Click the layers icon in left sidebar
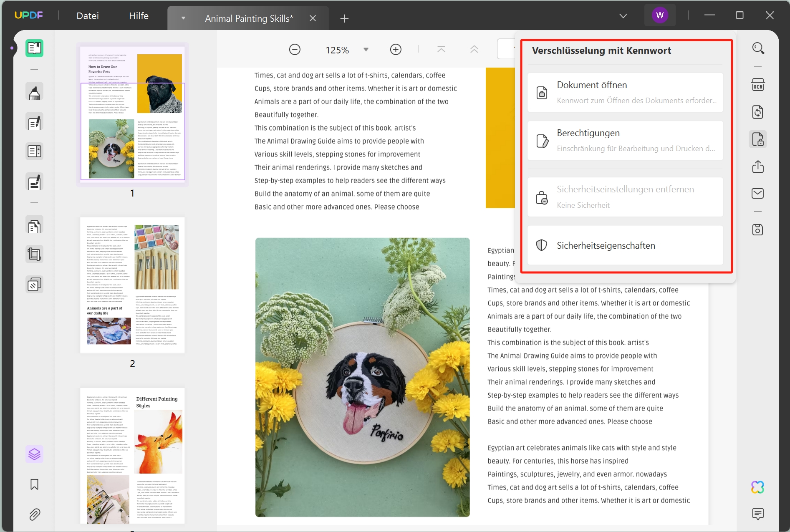 pyautogui.click(x=34, y=454)
